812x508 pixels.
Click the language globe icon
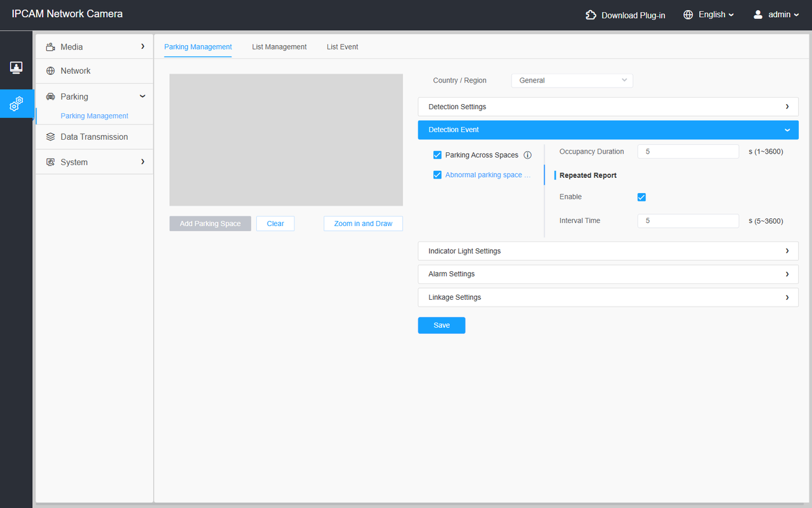click(x=688, y=15)
